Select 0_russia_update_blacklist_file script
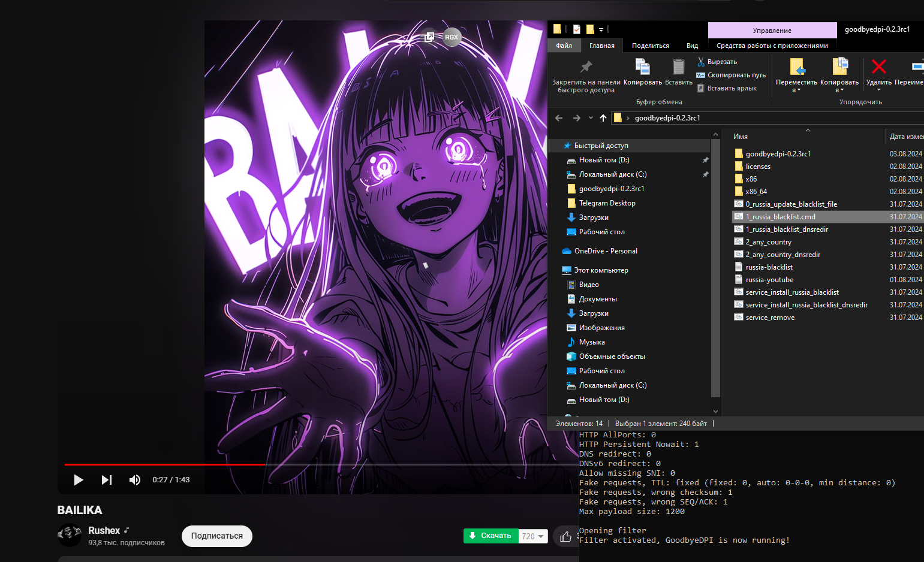 pyautogui.click(x=791, y=204)
